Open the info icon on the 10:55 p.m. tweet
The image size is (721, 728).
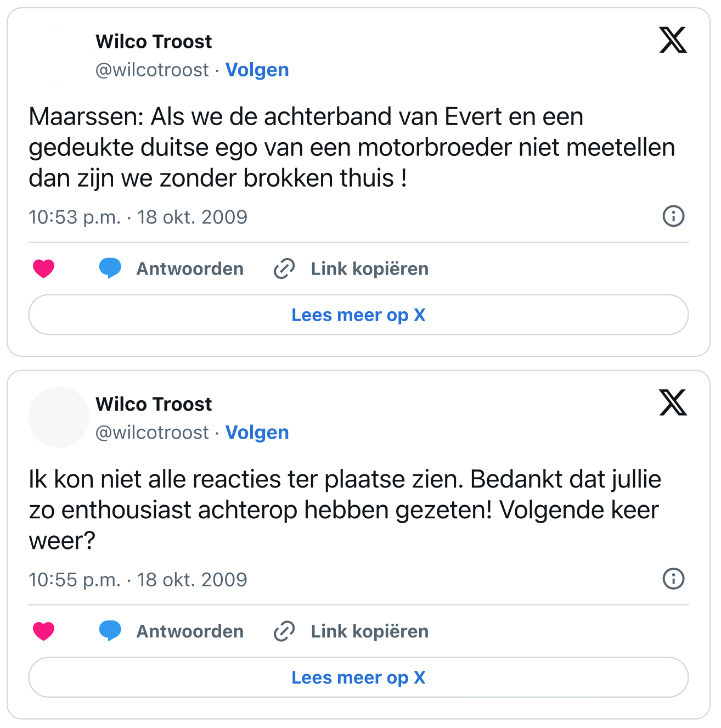pyautogui.click(x=673, y=579)
